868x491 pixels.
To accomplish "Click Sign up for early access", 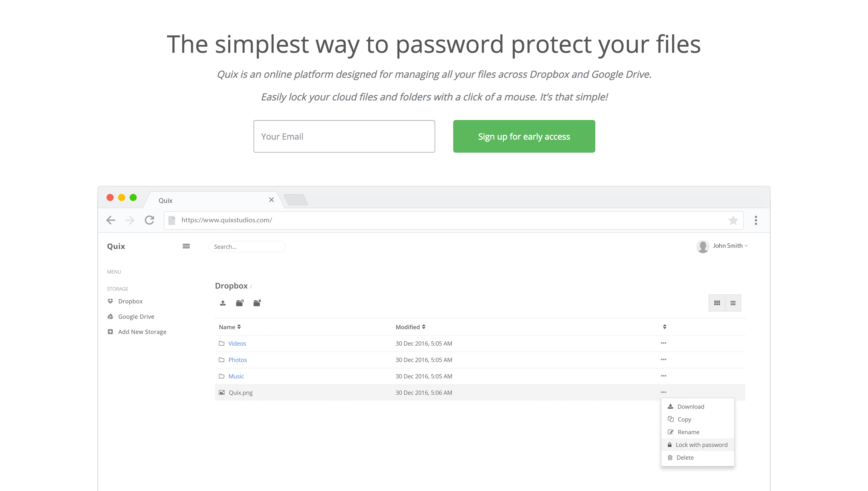I will coord(524,136).
